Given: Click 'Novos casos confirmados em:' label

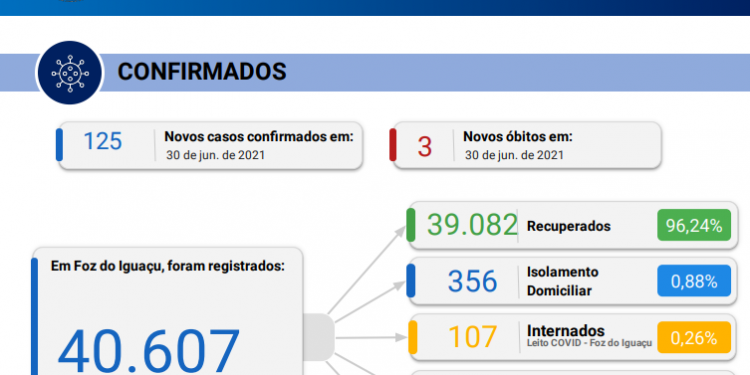Looking at the screenshot, I should point(259,136).
